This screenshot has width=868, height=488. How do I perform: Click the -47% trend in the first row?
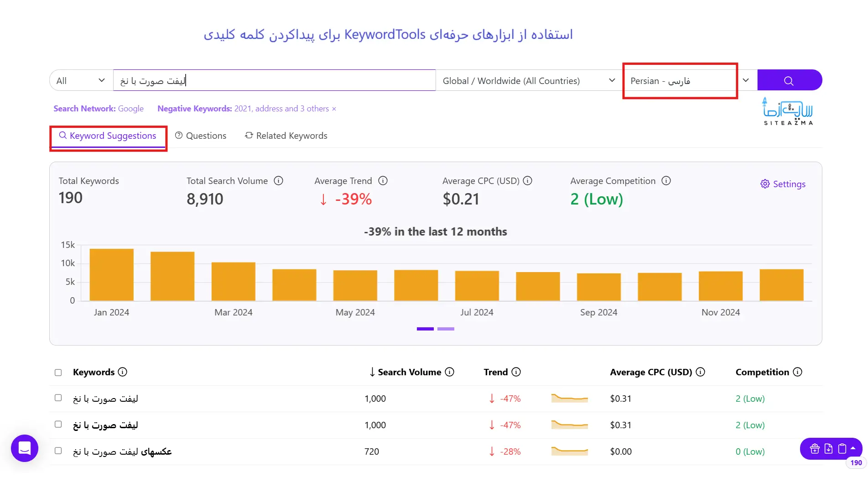pyautogui.click(x=504, y=399)
